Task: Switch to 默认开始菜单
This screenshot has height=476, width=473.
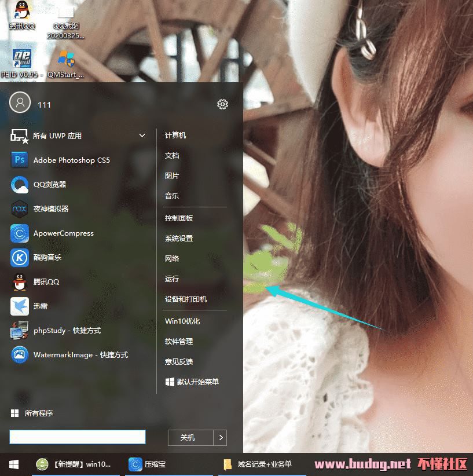Action: tap(192, 382)
